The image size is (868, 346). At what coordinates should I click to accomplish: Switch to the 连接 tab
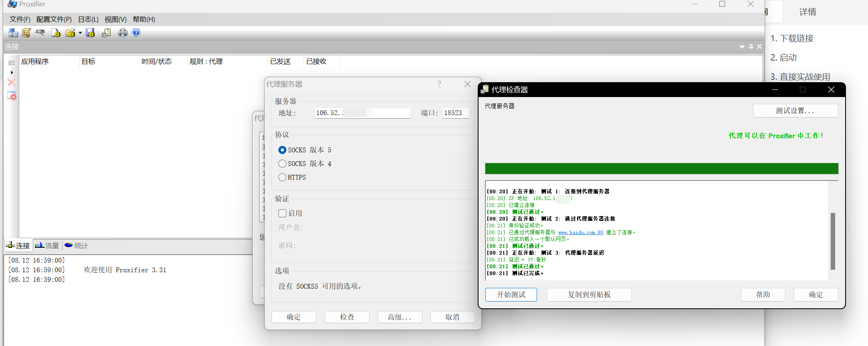pos(18,245)
